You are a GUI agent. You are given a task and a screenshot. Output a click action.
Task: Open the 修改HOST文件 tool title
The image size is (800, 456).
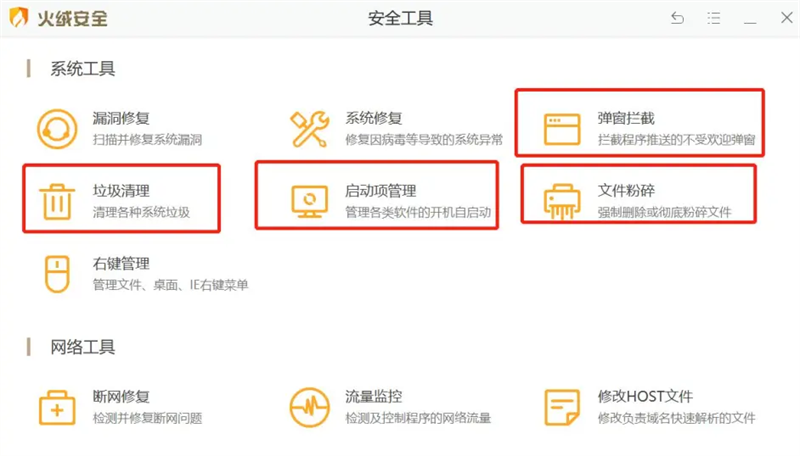645,396
